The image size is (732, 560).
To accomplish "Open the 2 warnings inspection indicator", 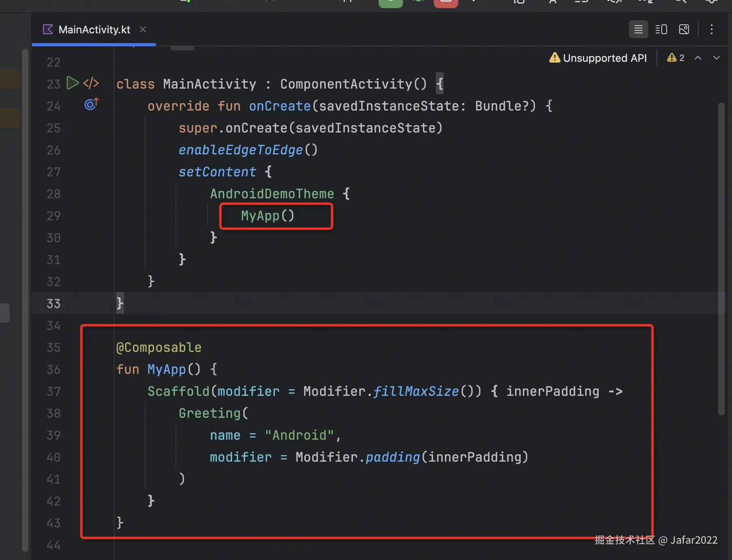I will pyautogui.click(x=676, y=58).
